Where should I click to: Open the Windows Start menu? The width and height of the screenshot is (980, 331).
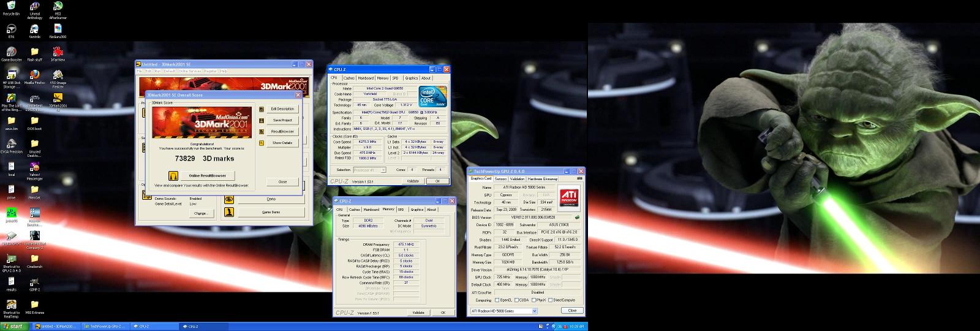13,326
